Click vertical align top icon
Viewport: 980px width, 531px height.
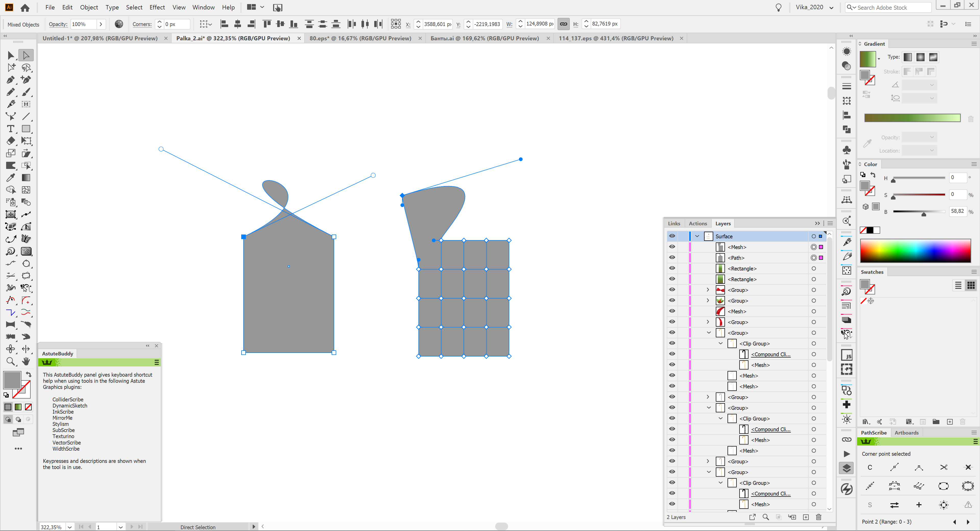267,24
